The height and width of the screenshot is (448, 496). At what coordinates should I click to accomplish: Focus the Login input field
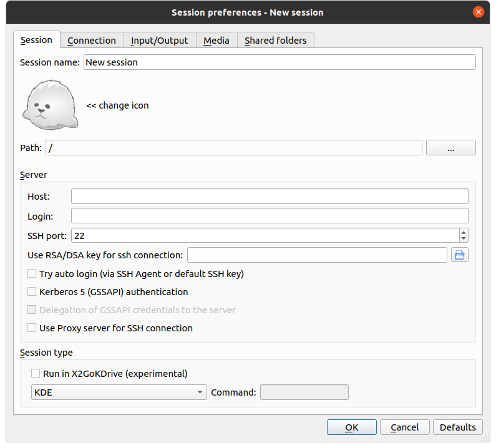tap(270, 216)
